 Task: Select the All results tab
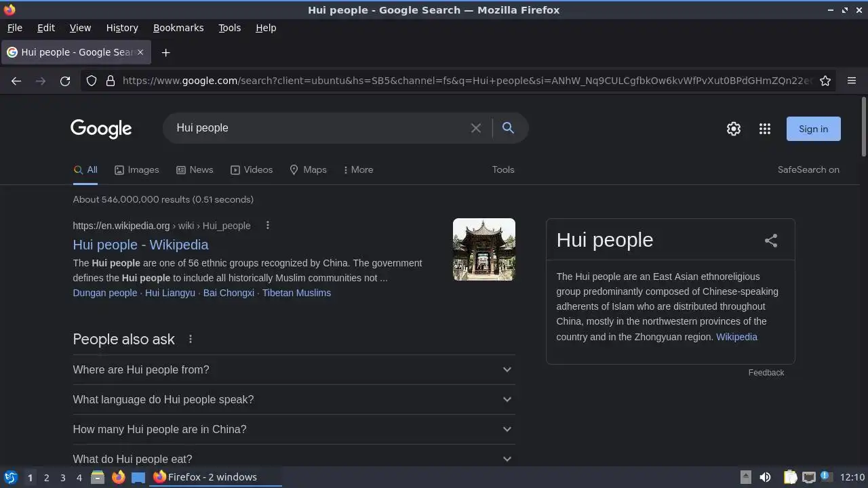[85, 169]
